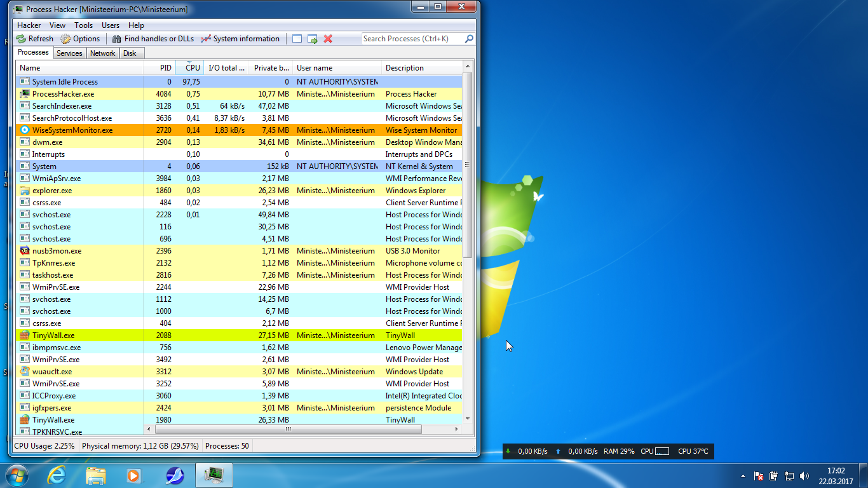Viewport: 868px width, 488px height.
Task: Select the igfxpers.exe process
Action: (x=240, y=408)
